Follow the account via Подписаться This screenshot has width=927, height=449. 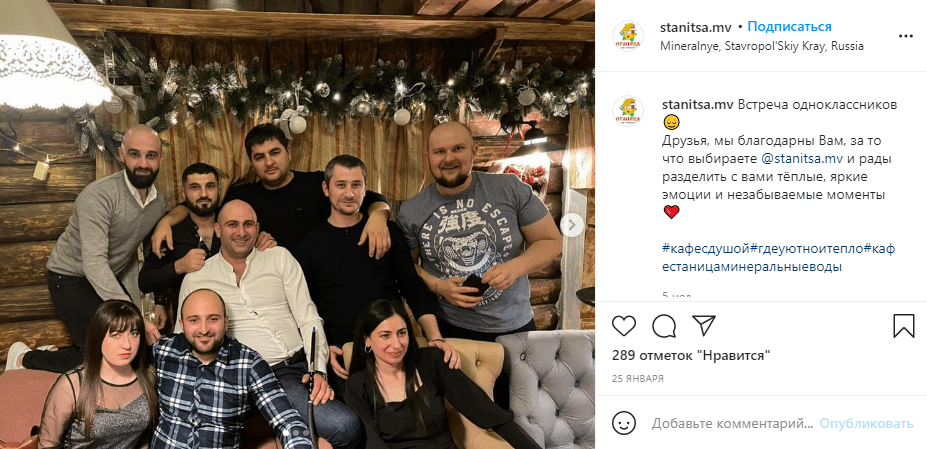(x=789, y=27)
